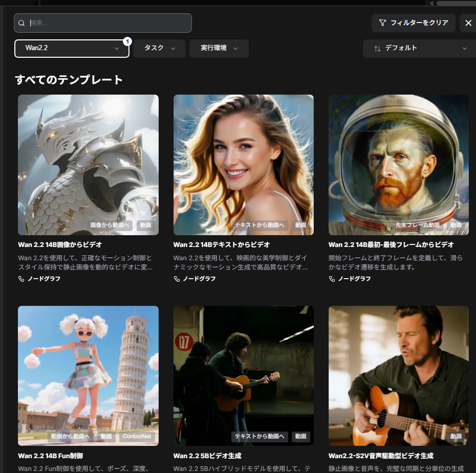Click 動画 tag on dragon armor card
This screenshot has height=473, width=476.
click(x=145, y=225)
